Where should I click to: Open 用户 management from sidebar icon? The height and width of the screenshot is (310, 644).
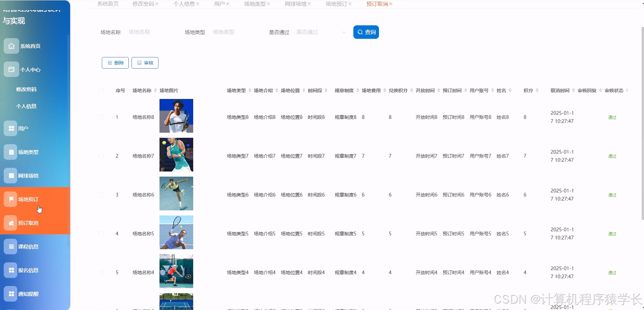tap(11, 128)
